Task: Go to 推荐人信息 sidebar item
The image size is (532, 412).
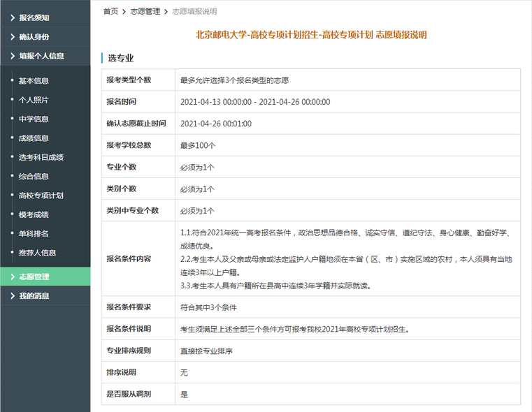Action: (37, 253)
